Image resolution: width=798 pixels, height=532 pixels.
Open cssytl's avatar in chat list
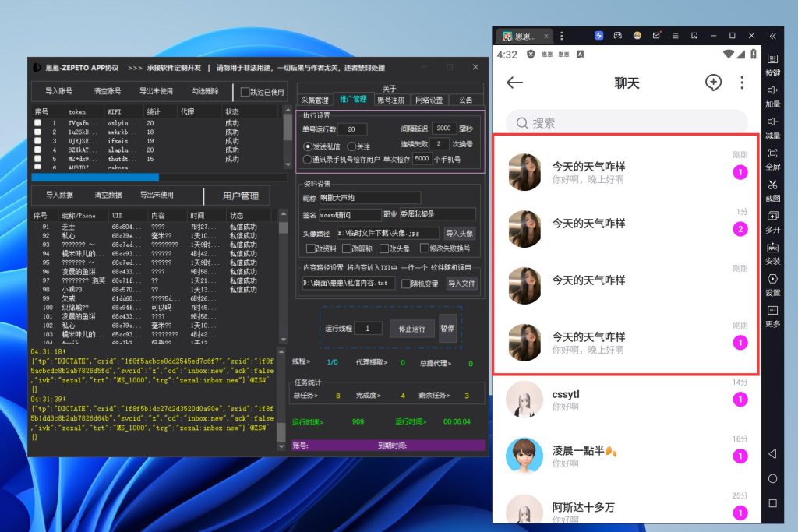[524, 400]
